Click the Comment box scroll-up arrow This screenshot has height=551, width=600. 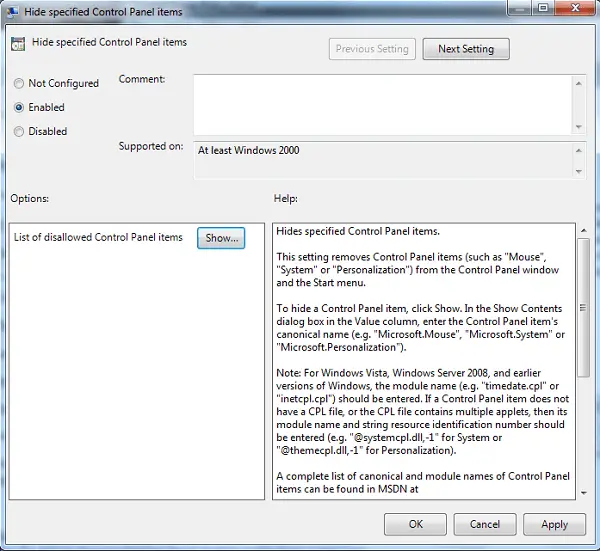tap(579, 83)
